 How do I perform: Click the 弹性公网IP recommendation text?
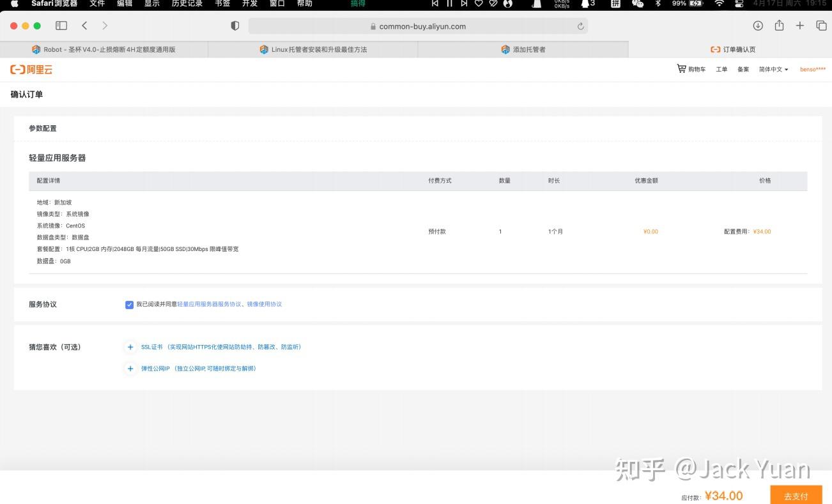[x=199, y=369]
